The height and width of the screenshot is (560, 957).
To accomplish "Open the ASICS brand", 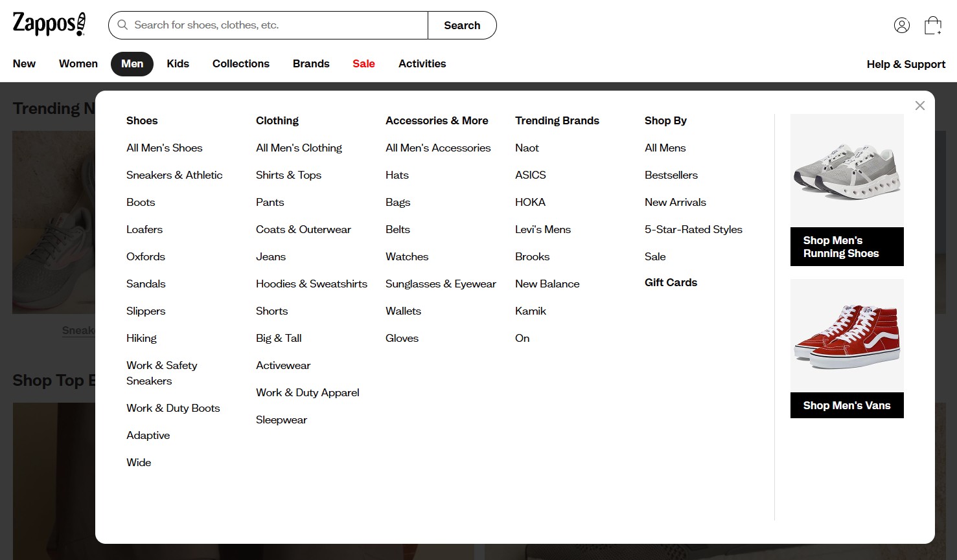I will (531, 175).
